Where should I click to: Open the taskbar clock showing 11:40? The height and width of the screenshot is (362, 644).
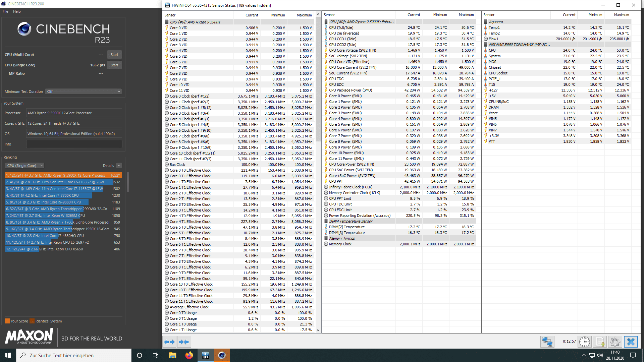coord(615,355)
